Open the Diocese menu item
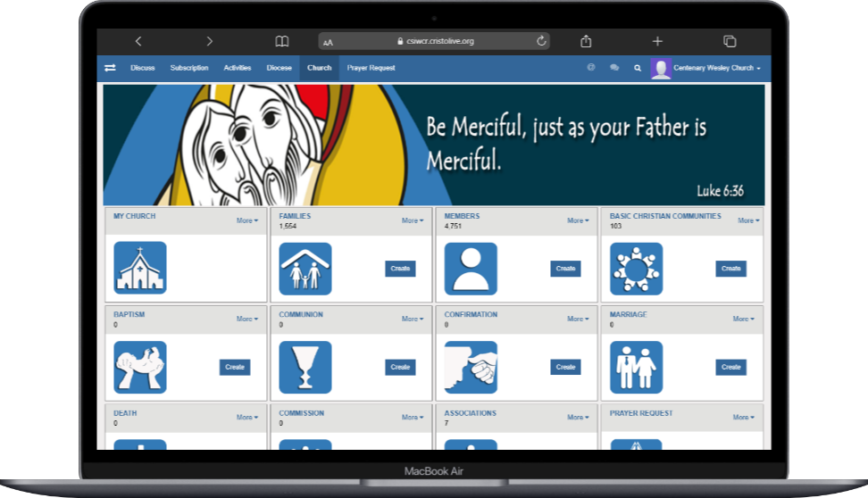This screenshot has width=868, height=498. [x=279, y=68]
